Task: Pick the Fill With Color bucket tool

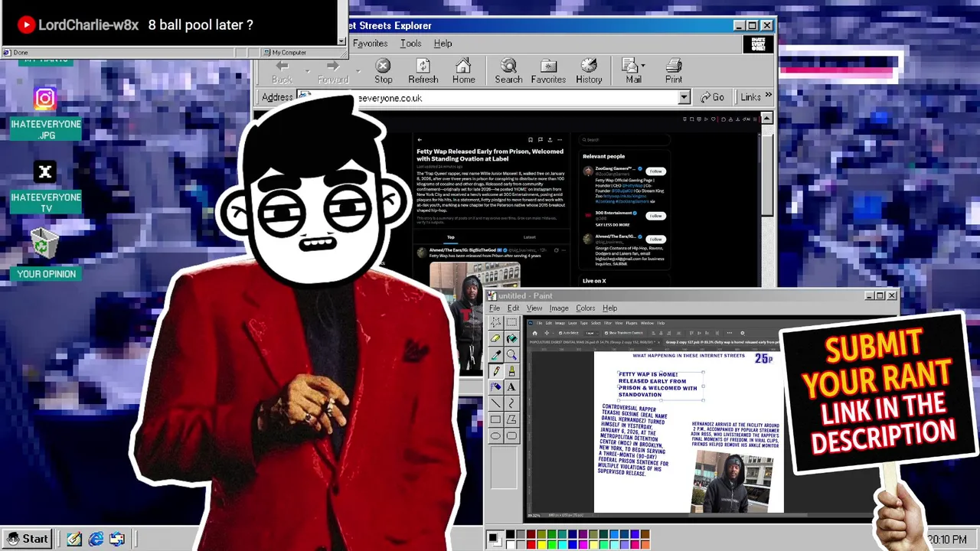Action: pyautogui.click(x=511, y=338)
